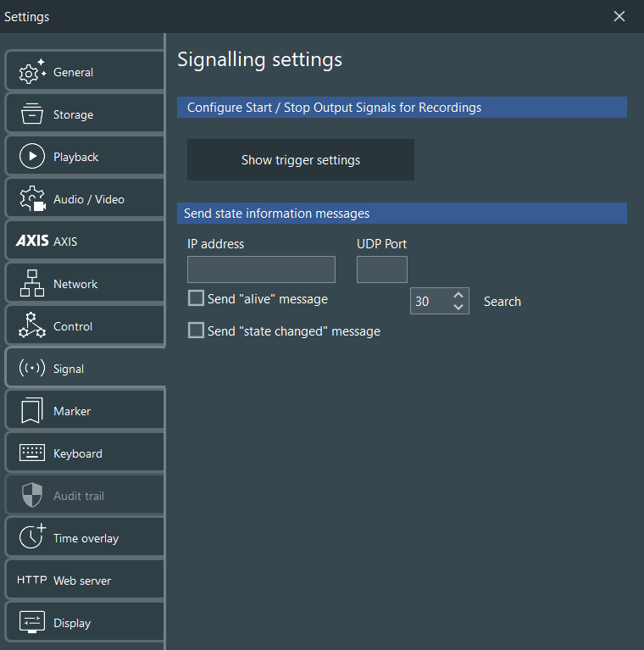Click the Control nodes icon
The width and height of the screenshot is (644, 650).
(32, 325)
